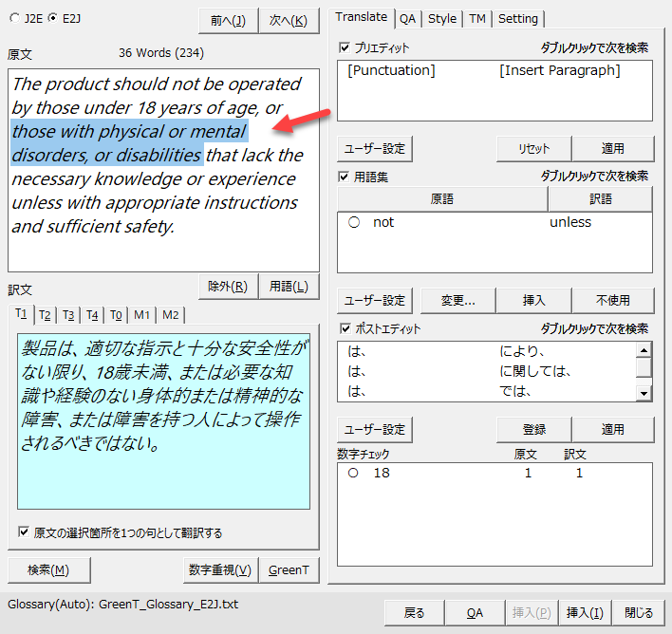Screen dimensions: 672x634
Task: Open the TM tab
Action: coord(476,18)
